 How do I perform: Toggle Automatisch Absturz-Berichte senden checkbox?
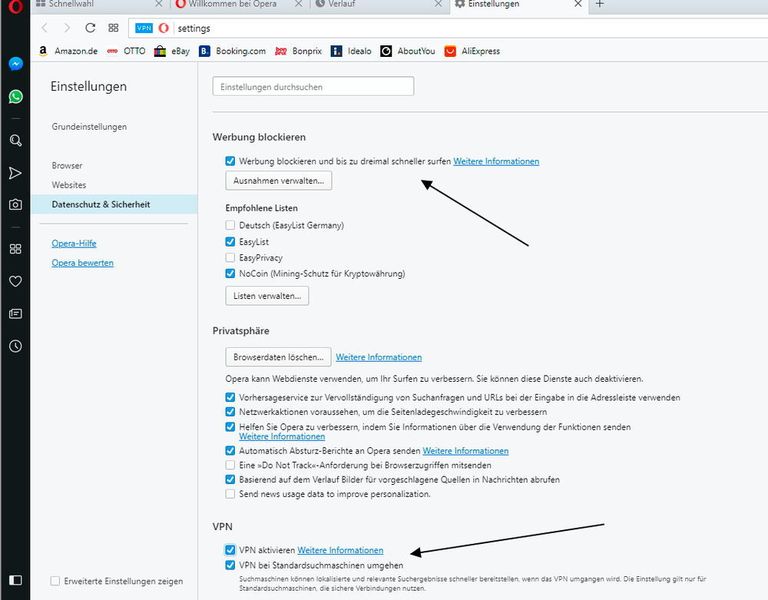[x=230, y=450]
